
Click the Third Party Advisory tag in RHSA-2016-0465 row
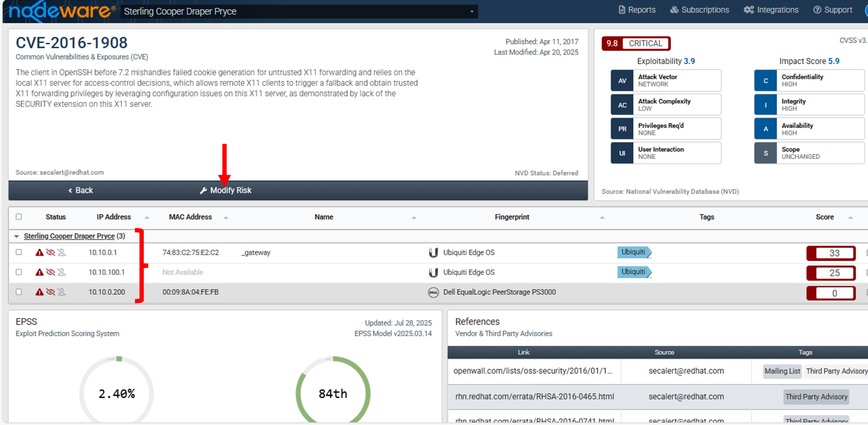pos(816,397)
